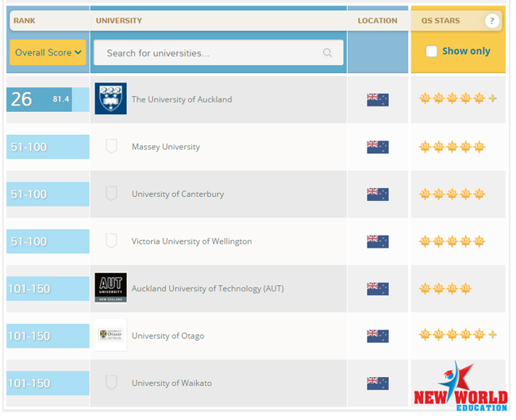
Task: Enable the Show only QS Stars checkbox
Action: 432,52
